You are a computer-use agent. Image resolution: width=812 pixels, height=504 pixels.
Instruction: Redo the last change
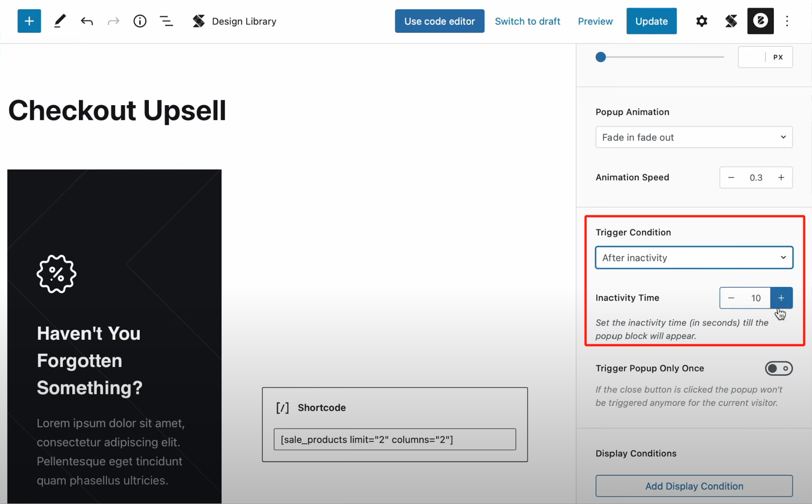pyautogui.click(x=113, y=21)
